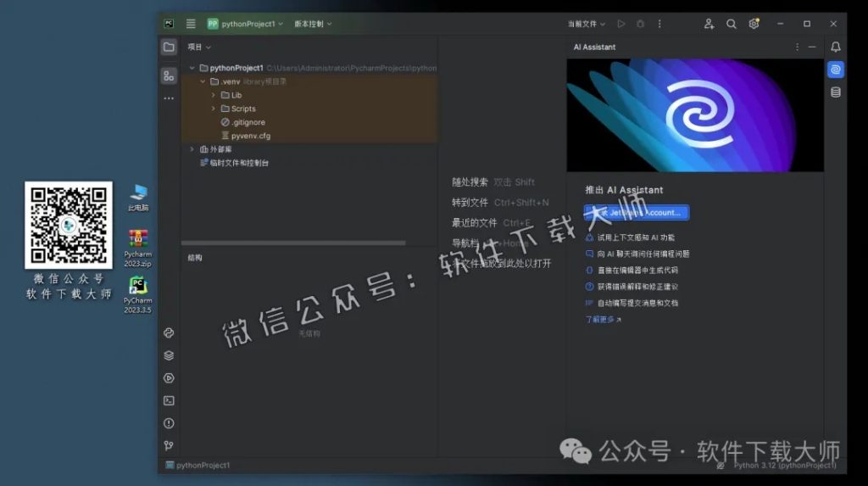Open the Git tool window

tap(169, 445)
